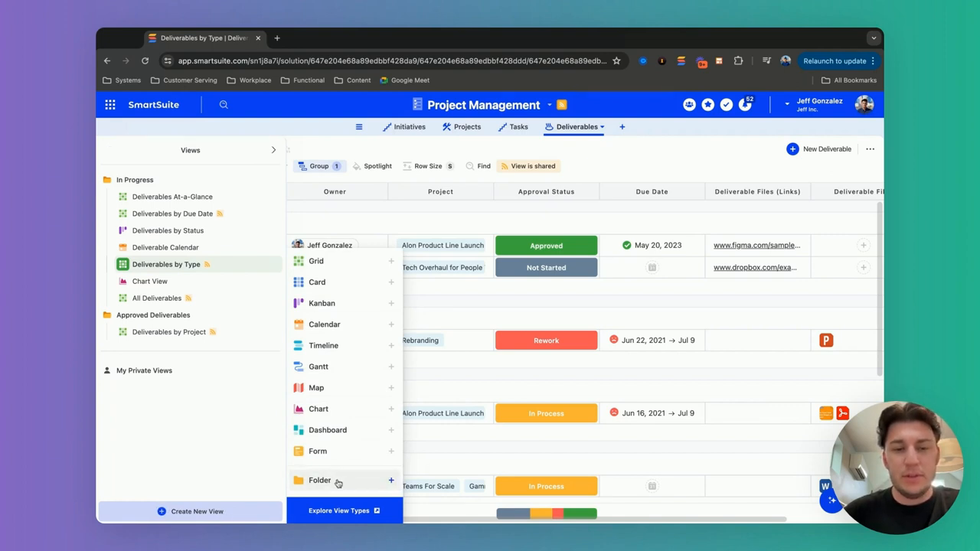Image resolution: width=980 pixels, height=551 pixels.
Task: Click the plus next to Gantt view type
Action: click(391, 367)
